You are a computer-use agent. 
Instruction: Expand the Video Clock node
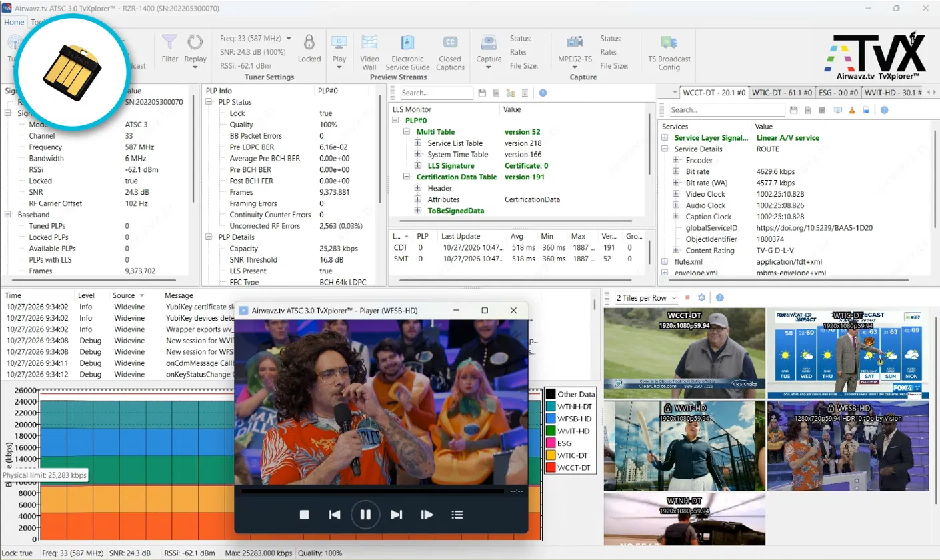click(676, 194)
